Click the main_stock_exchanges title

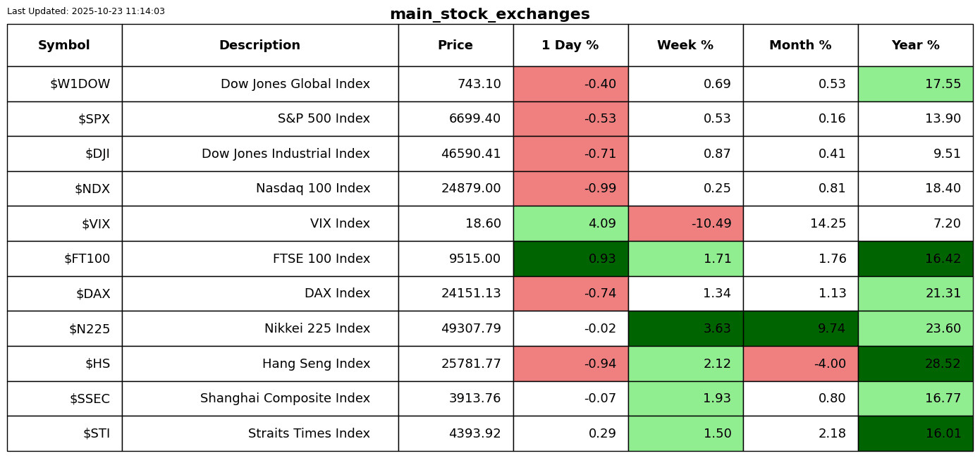coord(489,15)
